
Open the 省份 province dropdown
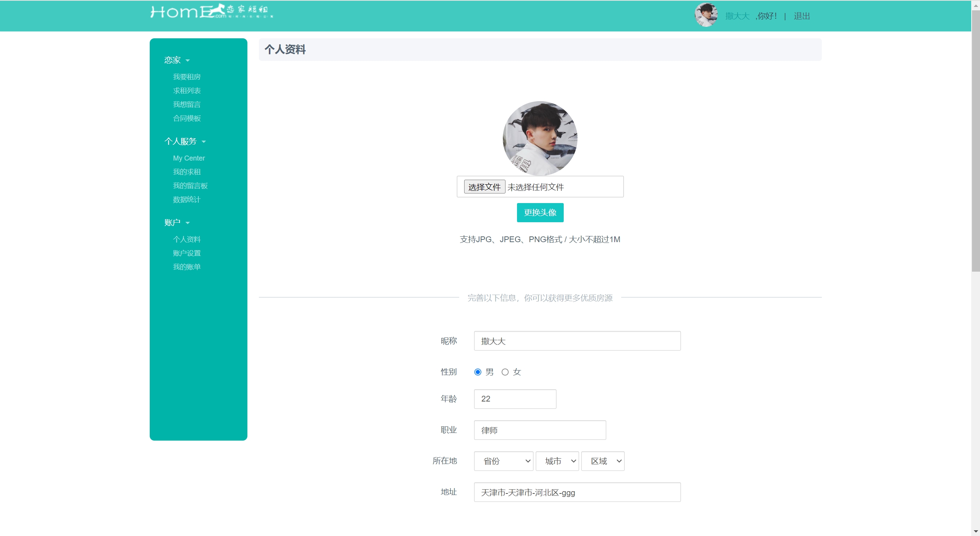pyautogui.click(x=504, y=461)
